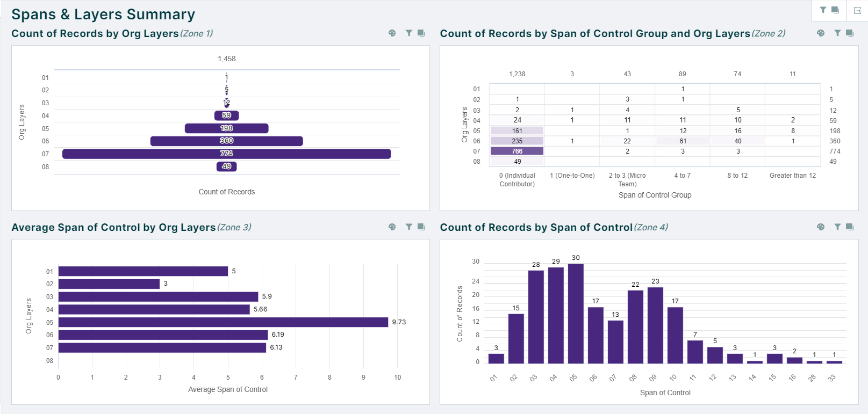Click the heatmap cell with value 235
Image resolution: width=868 pixels, height=414 pixels.
pyautogui.click(x=517, y=141)
